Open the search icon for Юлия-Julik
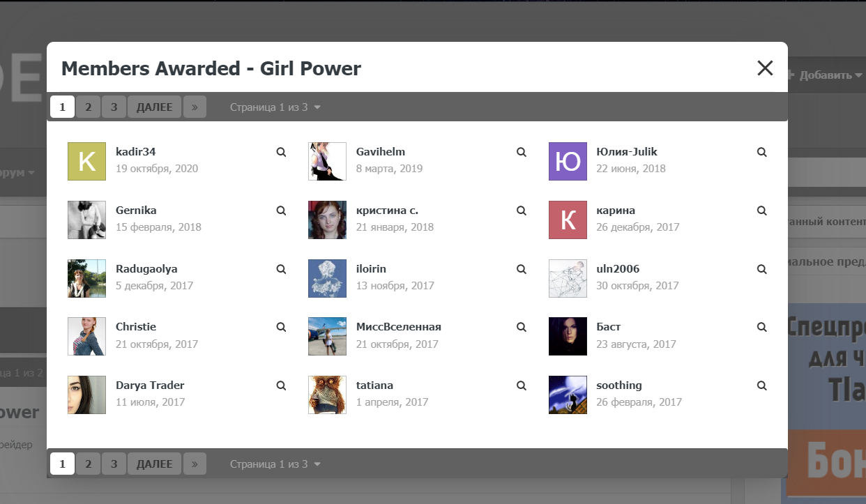The width and height of the screenshot is (866, 504). pos(762,152)
